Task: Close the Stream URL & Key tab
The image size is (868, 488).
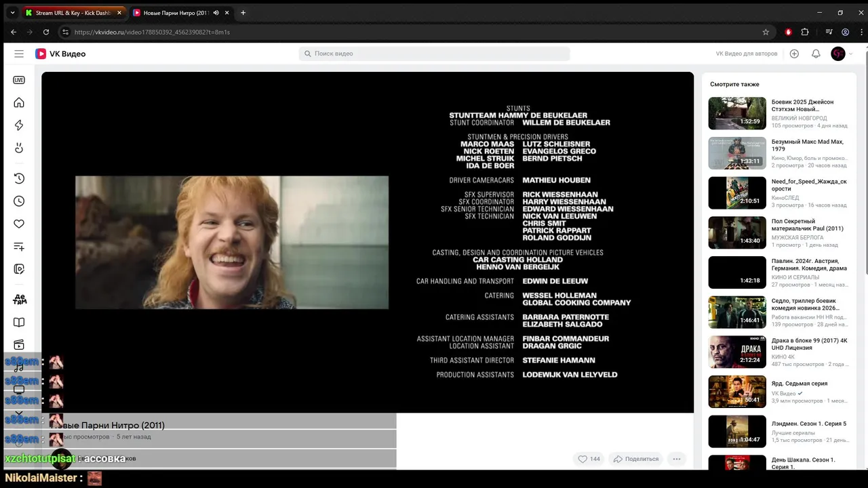Action: coord(119,13)
